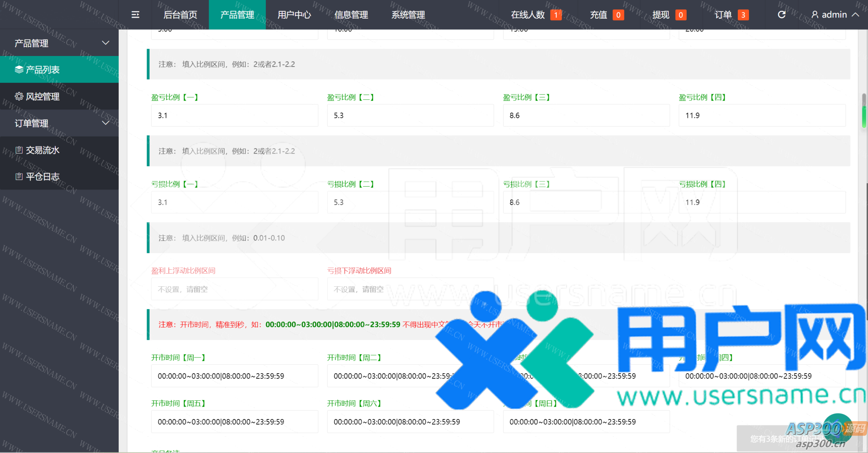Click the sidebar collapse hamburger icon

135,15
